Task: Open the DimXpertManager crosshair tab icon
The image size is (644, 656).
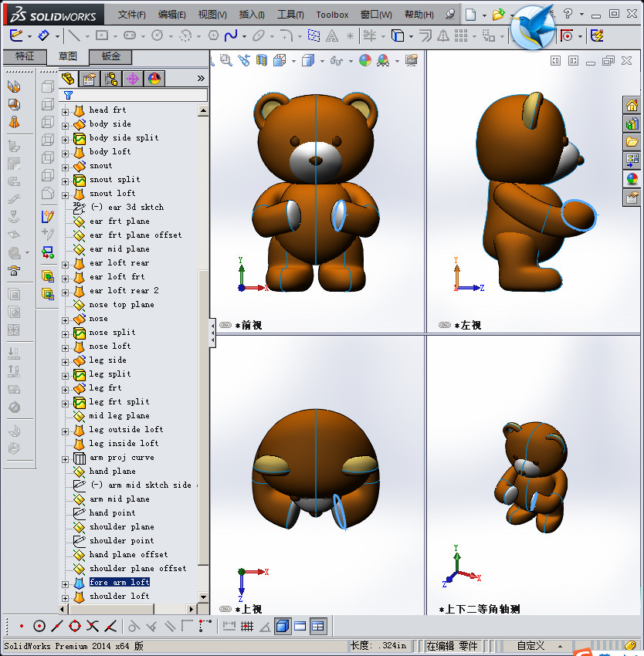Action: coord(133,78)
